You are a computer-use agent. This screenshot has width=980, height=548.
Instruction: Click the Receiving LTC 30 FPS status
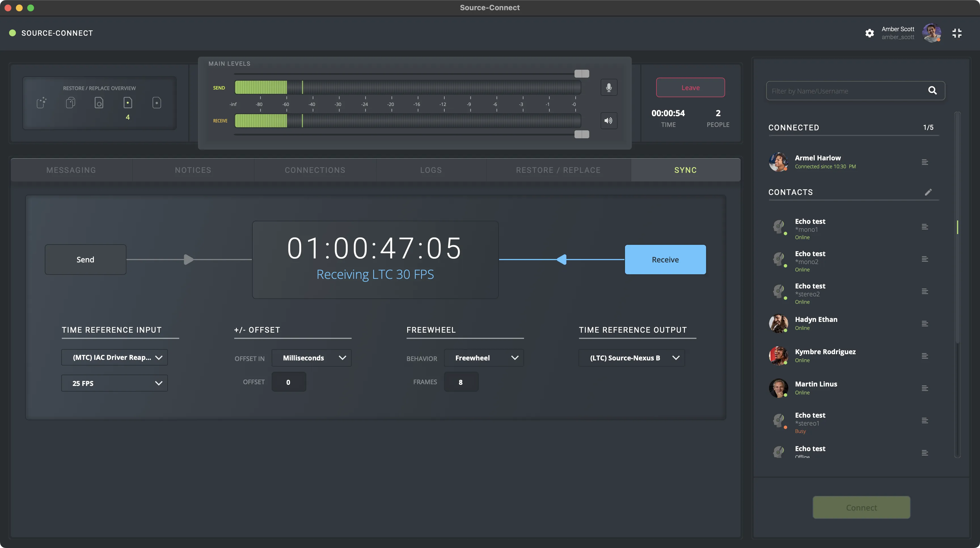click(x=375, y=274)
